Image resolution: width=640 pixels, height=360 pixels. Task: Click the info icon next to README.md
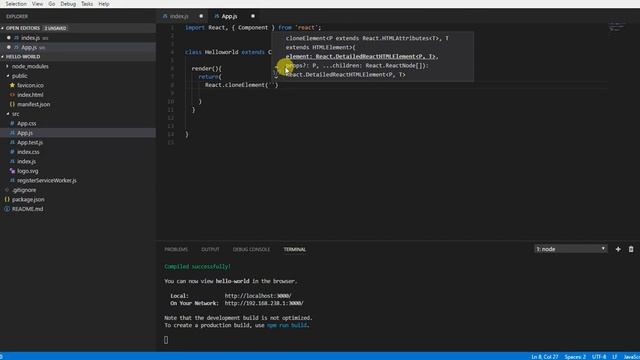pos(7,209)
